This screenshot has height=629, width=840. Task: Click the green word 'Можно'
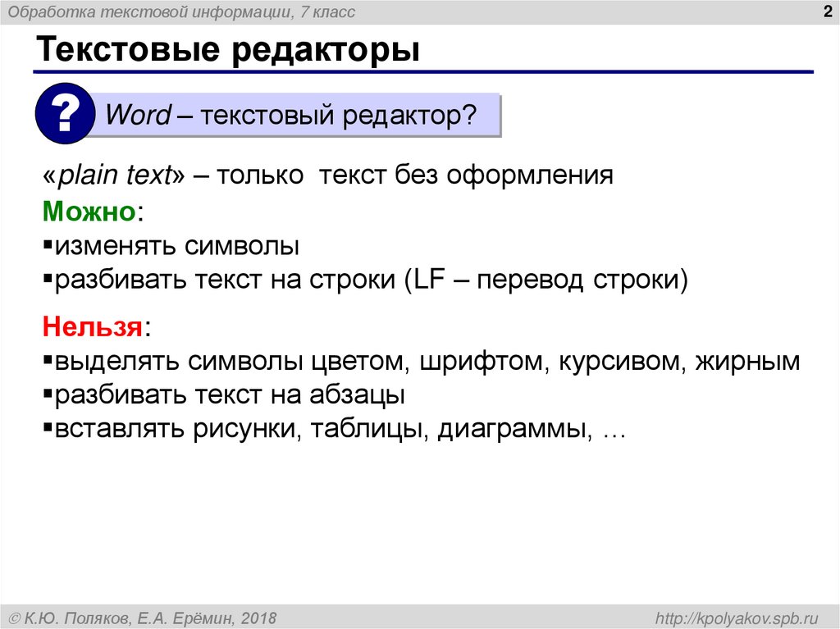tap(89, 211)
